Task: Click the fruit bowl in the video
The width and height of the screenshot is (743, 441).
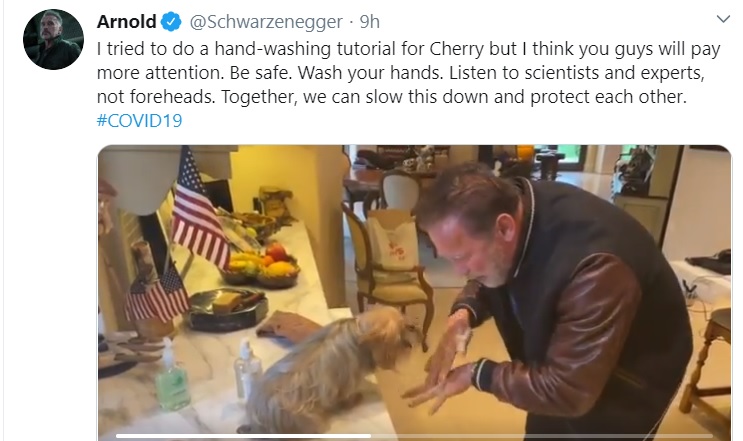Action: 260,266
